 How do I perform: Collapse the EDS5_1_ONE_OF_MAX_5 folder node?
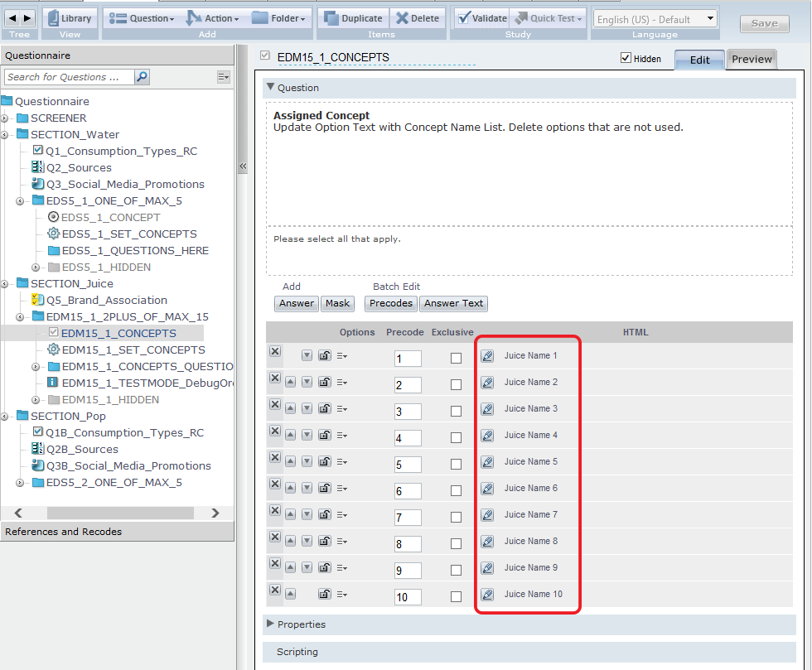pos(20,201)
